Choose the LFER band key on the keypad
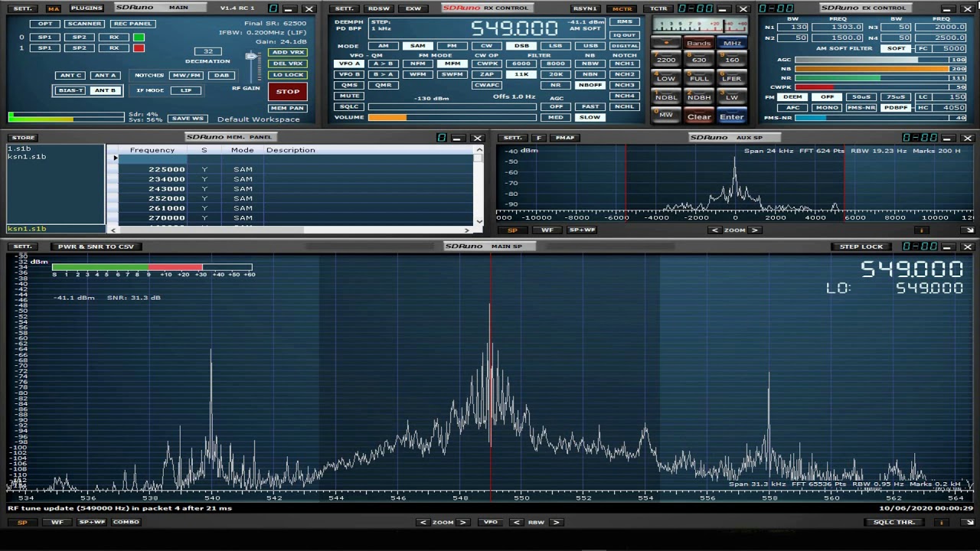Screen dimensions: 980x551 pyautogui.click(x=732, y=78)
